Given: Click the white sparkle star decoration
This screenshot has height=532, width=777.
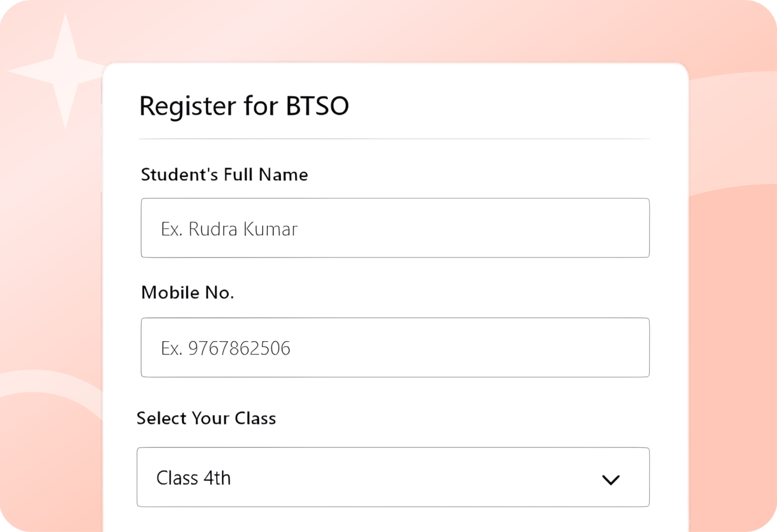Looking at the screenshot, I should click(x=65, y=70).
